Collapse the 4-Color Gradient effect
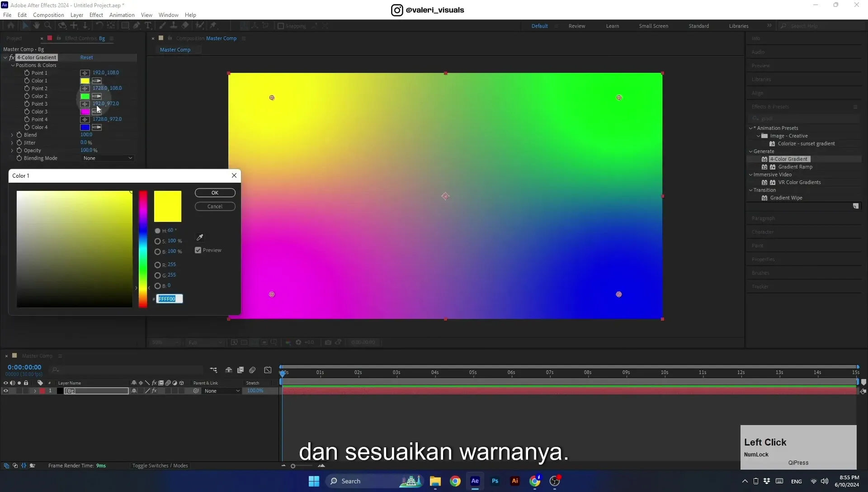 5,57
